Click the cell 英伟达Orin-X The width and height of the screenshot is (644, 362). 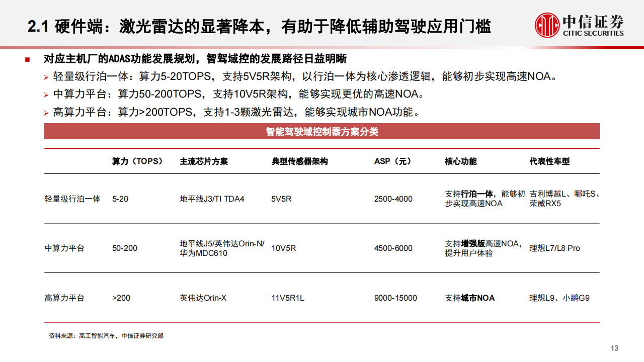(203, 298)
